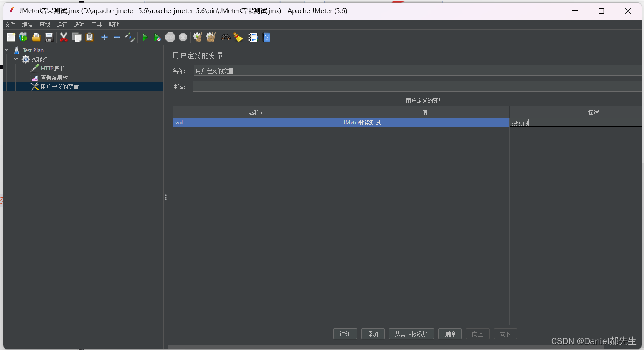Click the 向上 button

478,334
